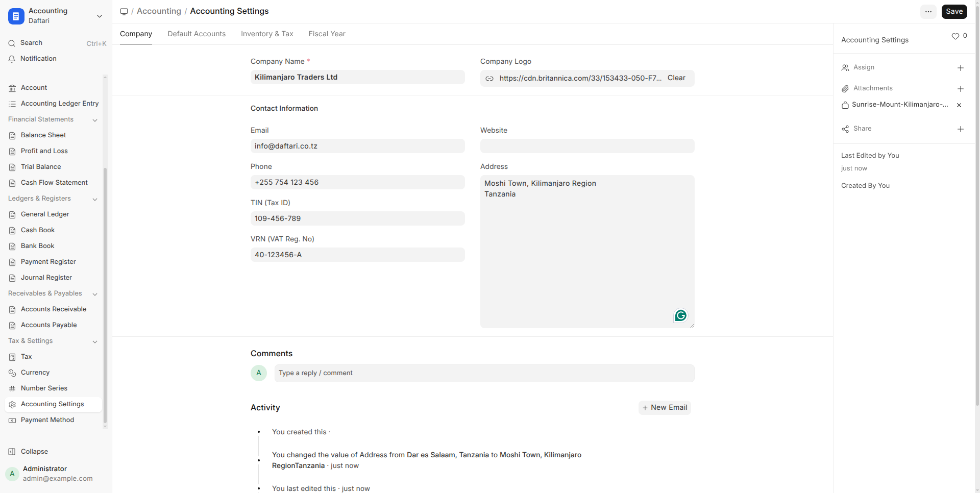Click the New Email button

pyautogui.click(x=665, y=408)
